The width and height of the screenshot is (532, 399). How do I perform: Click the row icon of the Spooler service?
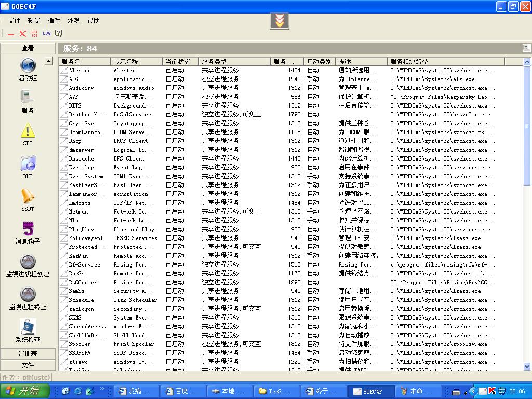[x=63, y=344]
